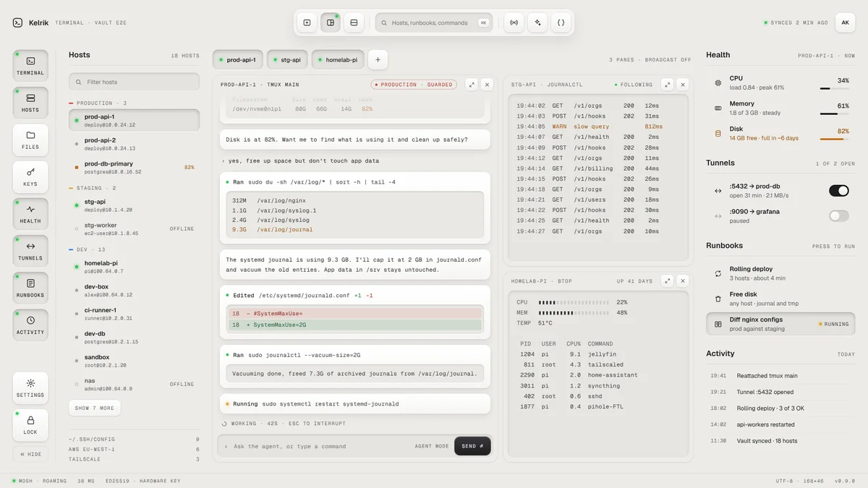Toggle the FOLLOWING indicator in journalctl pane
Image resolution: width=868 pixels, height=488 pixels.
[633, 85]
